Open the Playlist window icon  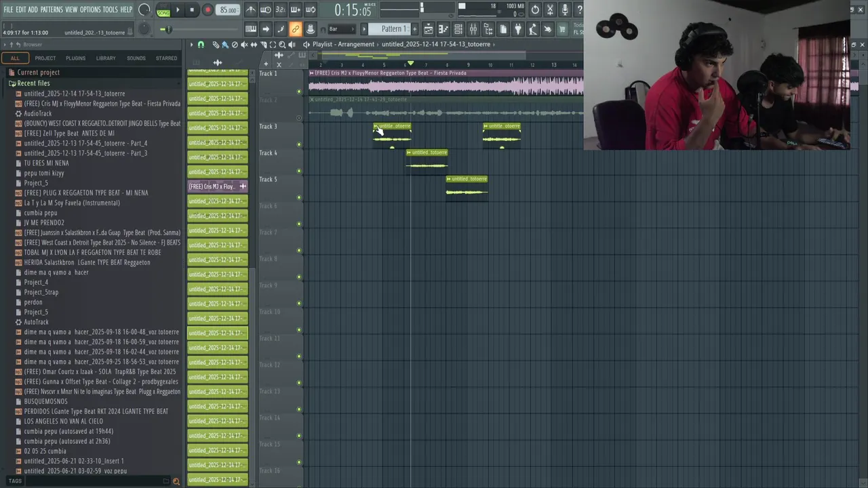pyautogui.click(x=429, y=29)
